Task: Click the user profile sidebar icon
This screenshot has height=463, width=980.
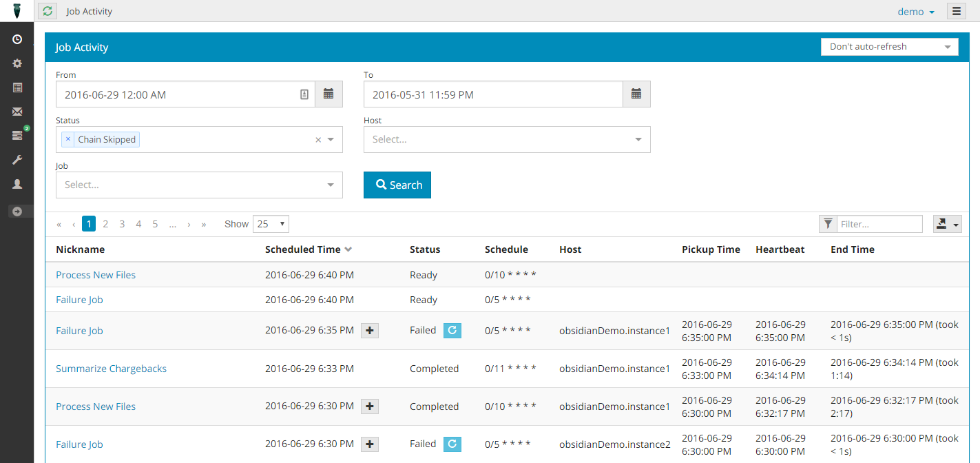Action: [x=17, y=184]
